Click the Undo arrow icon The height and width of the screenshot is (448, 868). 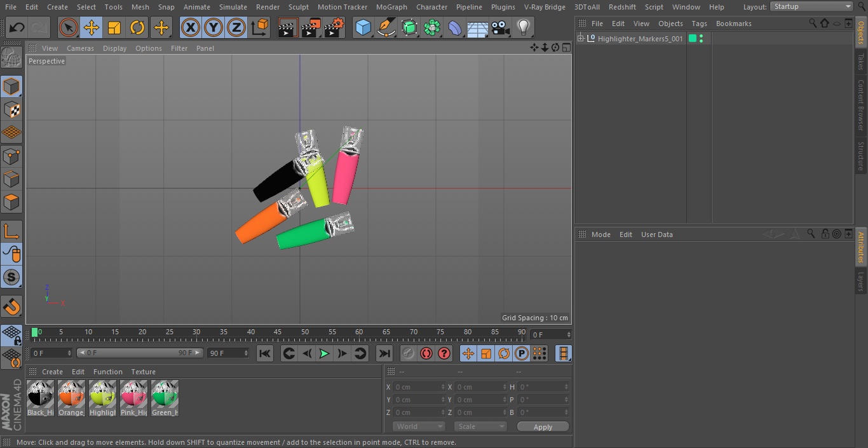[x=17, y=27]
